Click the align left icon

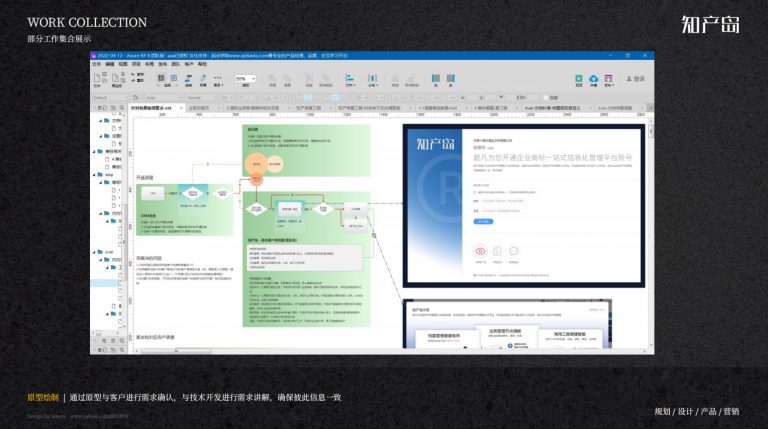[x=350, y=78]
